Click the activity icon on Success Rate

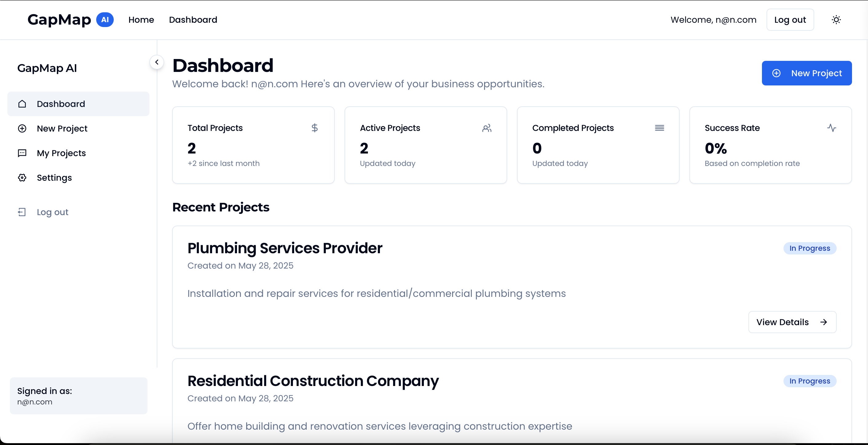click(831, 128)
